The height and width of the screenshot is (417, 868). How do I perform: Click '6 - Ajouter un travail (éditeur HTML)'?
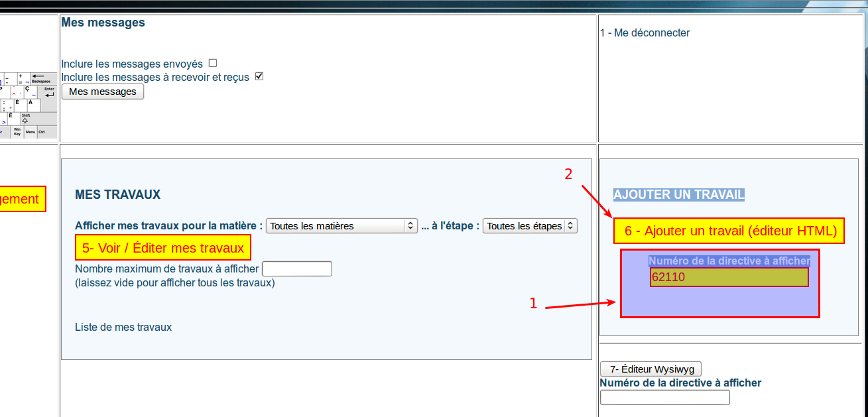coord(729,231)
